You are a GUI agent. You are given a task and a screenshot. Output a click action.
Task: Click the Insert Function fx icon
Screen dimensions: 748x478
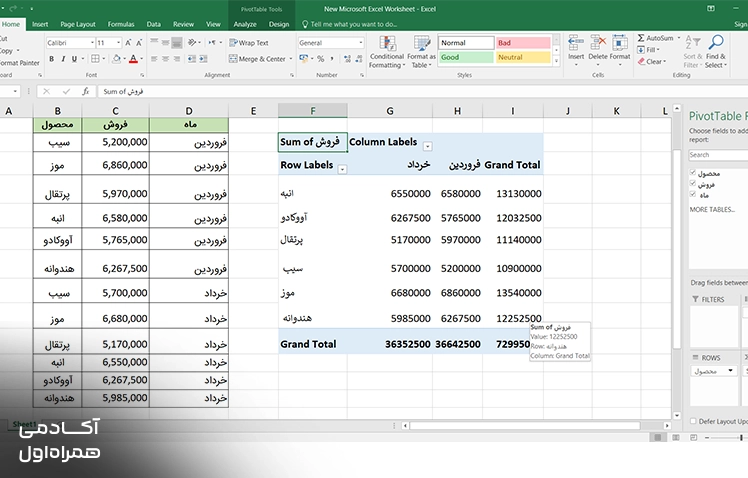click(85, 91)
